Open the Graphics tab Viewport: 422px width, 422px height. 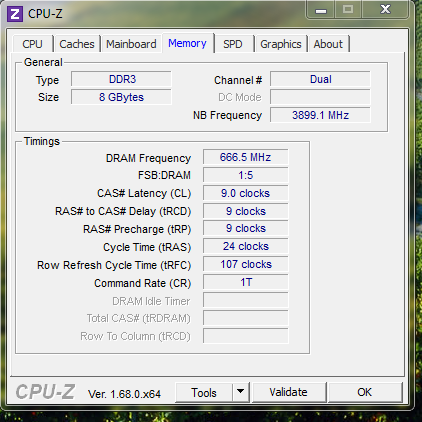pyautogui.click(x=281, y=44)
